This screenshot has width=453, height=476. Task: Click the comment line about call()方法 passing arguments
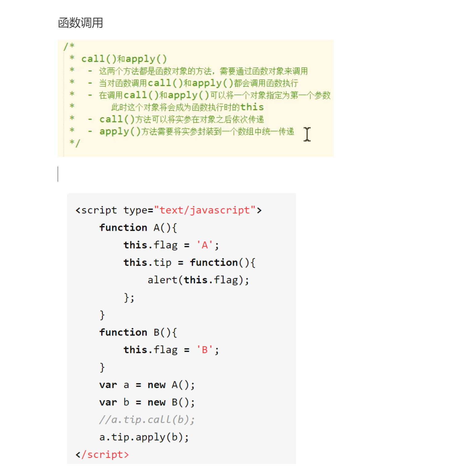tap(181, 119)
